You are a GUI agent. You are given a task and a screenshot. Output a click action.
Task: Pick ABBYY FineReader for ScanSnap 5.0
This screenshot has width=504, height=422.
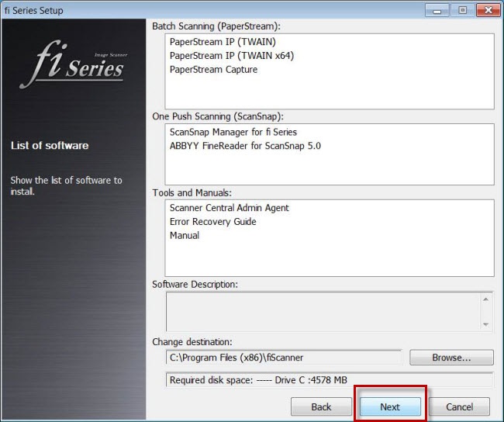pos(245,146)
